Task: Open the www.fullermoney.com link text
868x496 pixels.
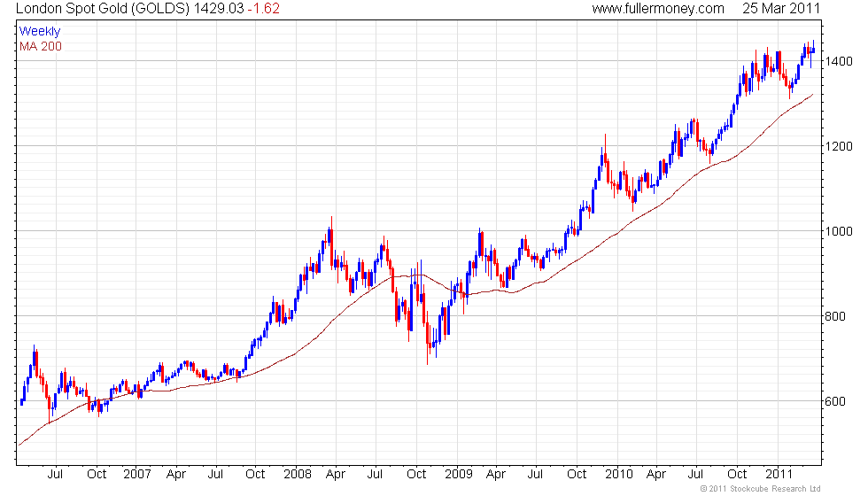Action: tap(658, 9)
